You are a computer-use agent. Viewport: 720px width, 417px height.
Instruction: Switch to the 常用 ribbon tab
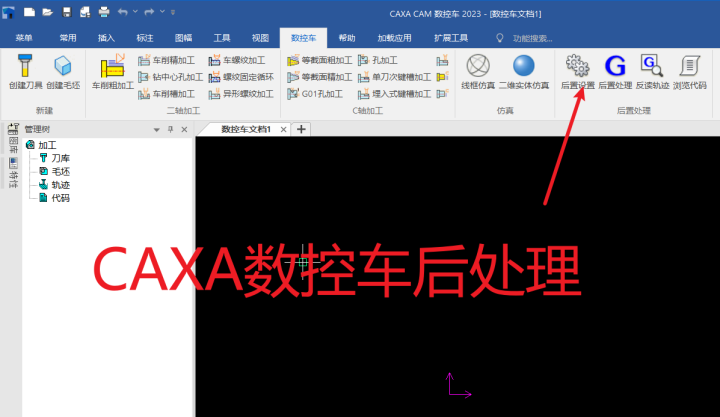pos(68,38)
